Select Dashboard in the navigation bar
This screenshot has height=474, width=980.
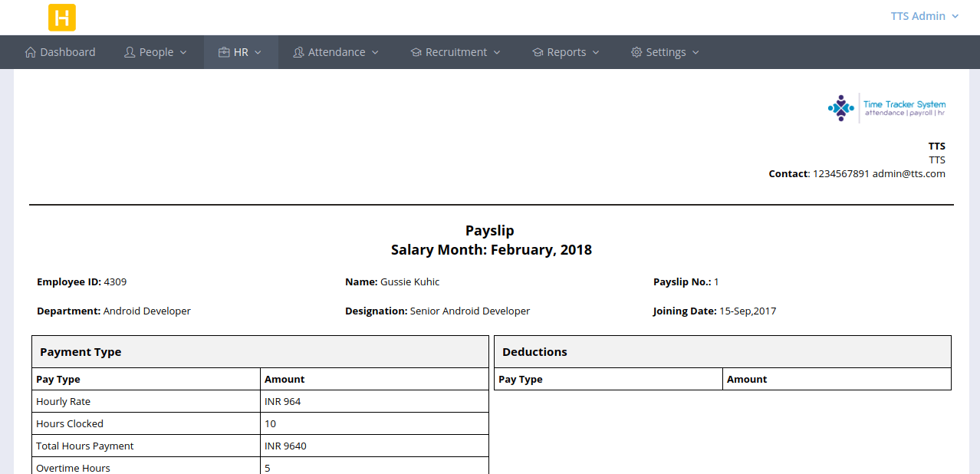click(x=67, y=51)
